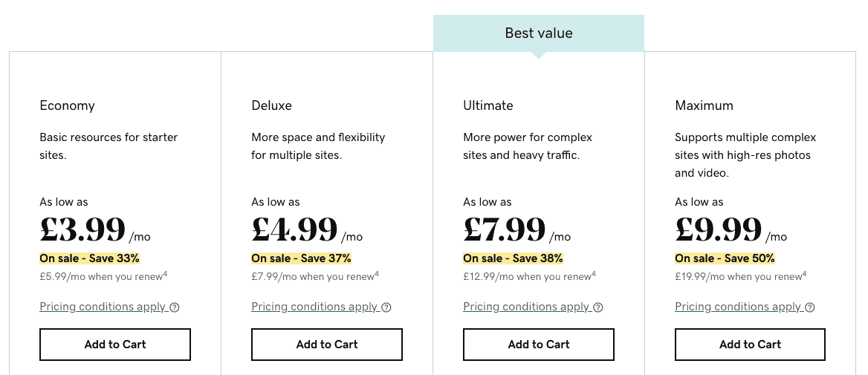Click footnote 4 beside £12.99/mo renewal
868x375 pixels.
[594, 273]
